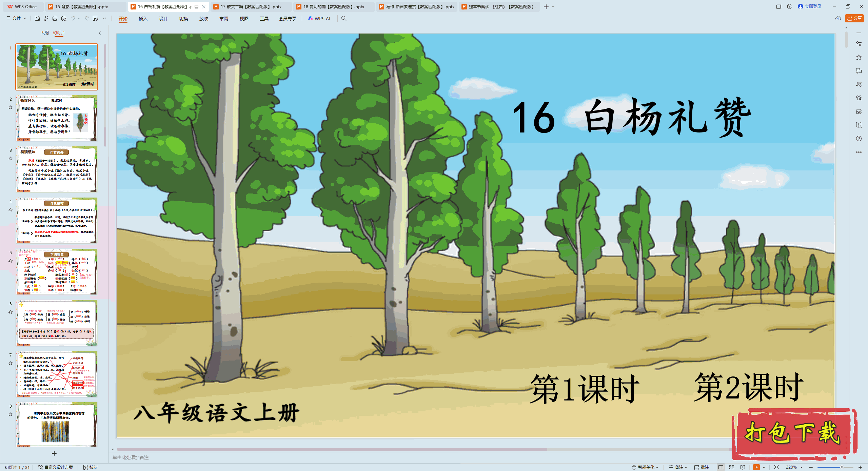
Task: Switch to normal view mode
Action: [721, 467]
